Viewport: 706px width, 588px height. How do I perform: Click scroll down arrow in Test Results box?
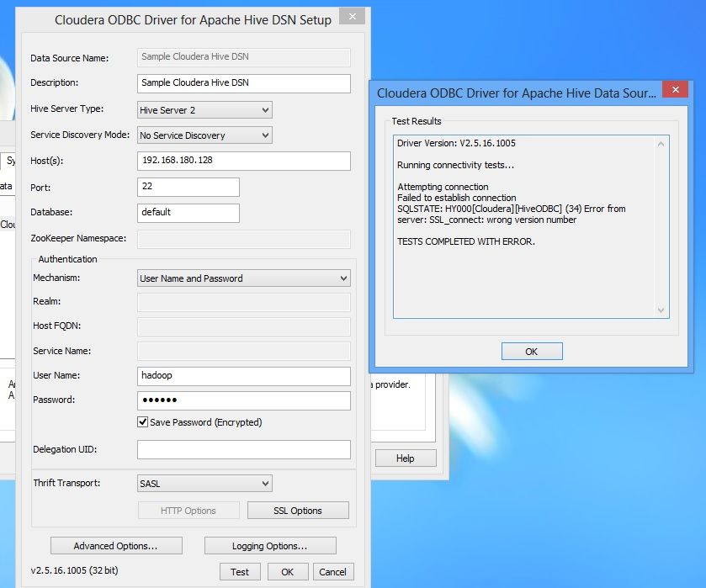[x=661, y=310]
